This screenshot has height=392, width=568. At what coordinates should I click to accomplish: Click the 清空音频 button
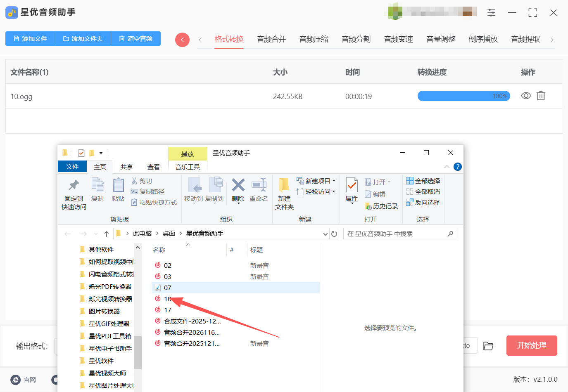[136, 38]
